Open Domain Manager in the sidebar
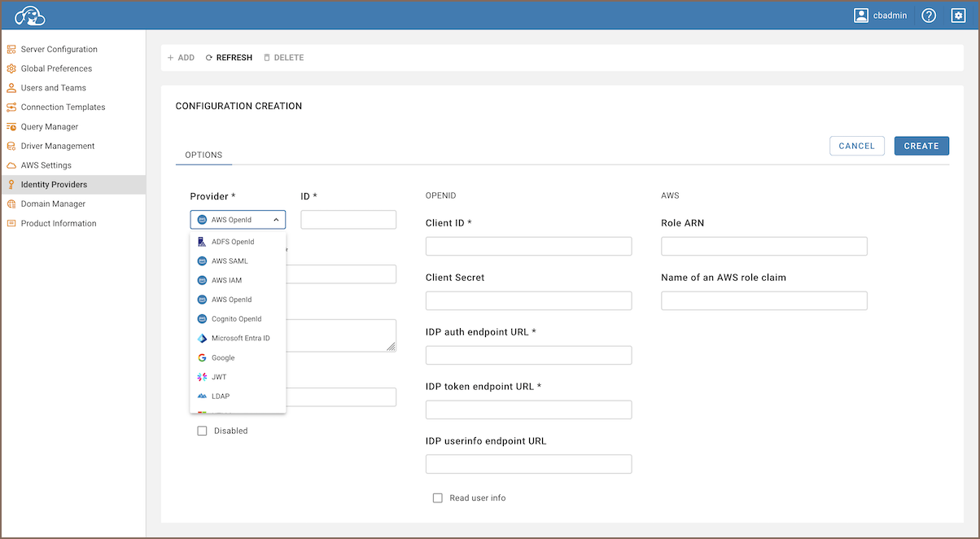Image resolution: width=980 pixels, height=539 pixels. pos(53,204)
